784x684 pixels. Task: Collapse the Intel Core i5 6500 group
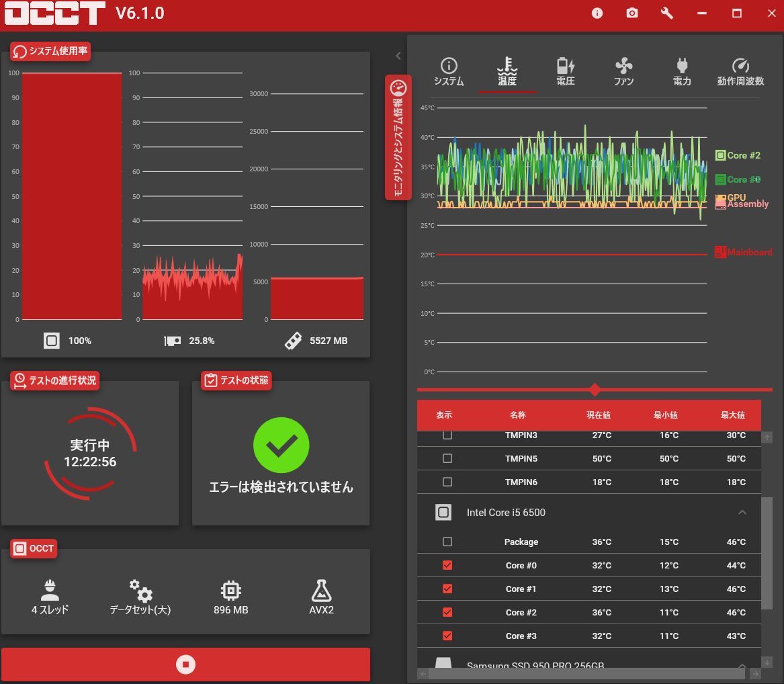[x=742, y=512]
